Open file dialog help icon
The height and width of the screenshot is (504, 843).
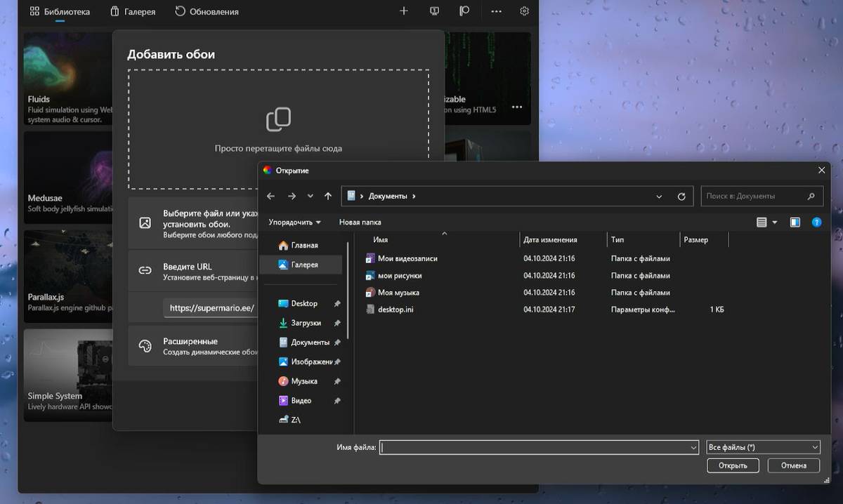[x=816, y=223]
